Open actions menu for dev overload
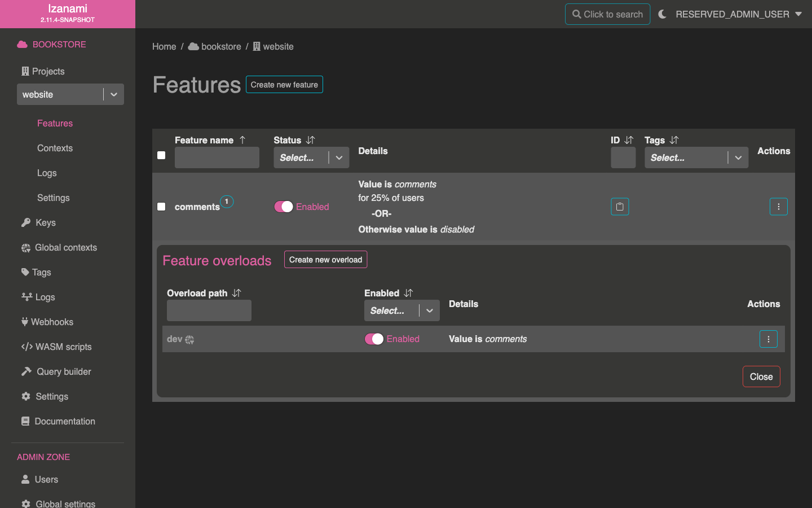Image resolution: width=812 pixels, height=508 pixels. 768,339
